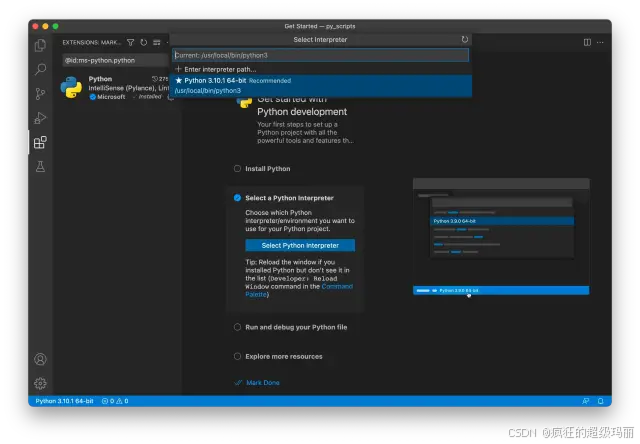Select Explore more resources step
Image resolution: width=640 pixels, height=444 pixels.
pyautogui.click(x=284, y=357)
